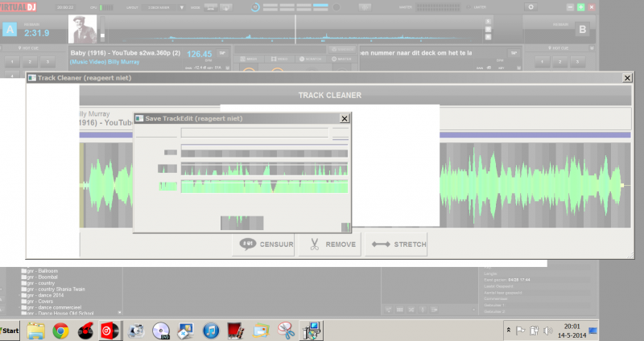Trigger deck A hot cue 2
Viewport: 644px width, 341px height.
pos(30,62)
